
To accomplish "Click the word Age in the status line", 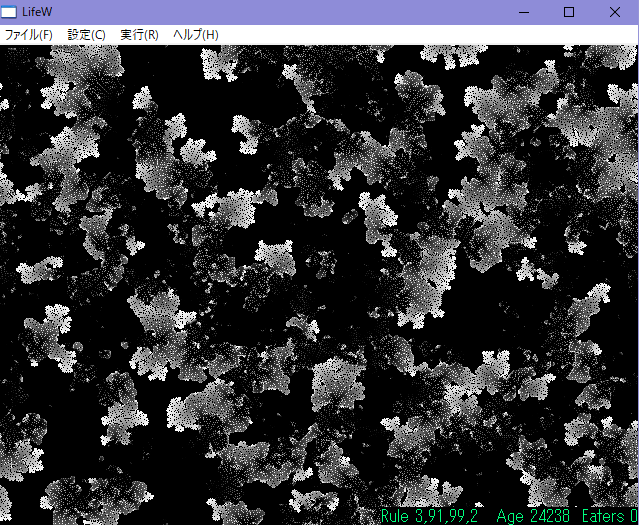I will point(509,516).
